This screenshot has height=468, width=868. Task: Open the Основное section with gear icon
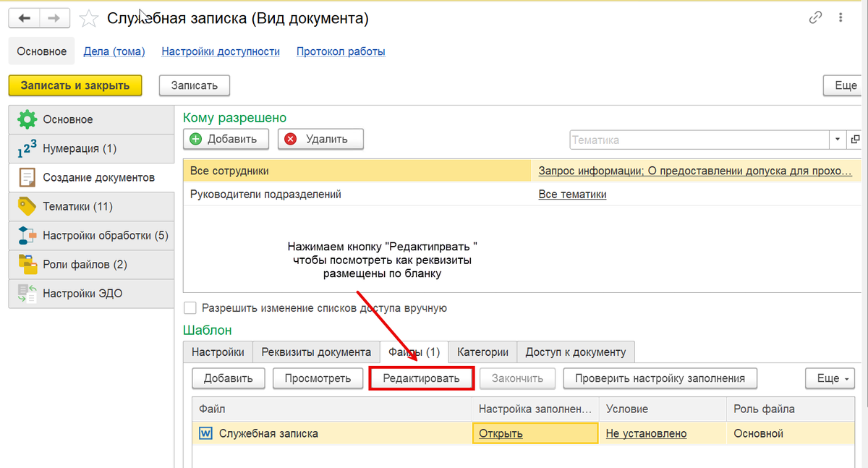point(91,119)
